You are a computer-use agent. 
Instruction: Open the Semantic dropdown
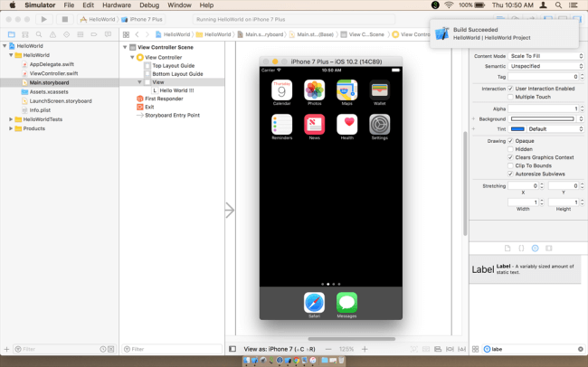(546, 66)
